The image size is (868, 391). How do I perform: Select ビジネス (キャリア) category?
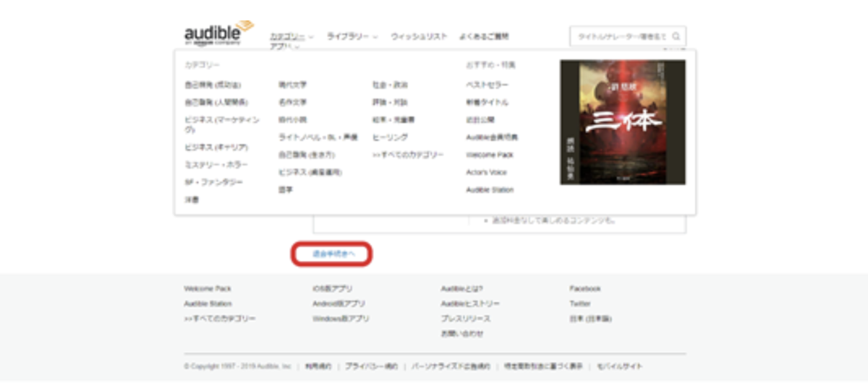point(216,147)
